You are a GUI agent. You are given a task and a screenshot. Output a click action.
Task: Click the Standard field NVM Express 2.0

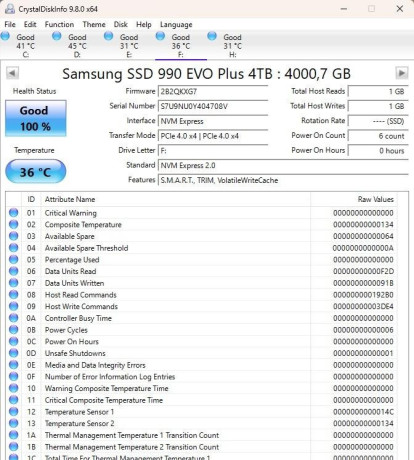(283, 165)
